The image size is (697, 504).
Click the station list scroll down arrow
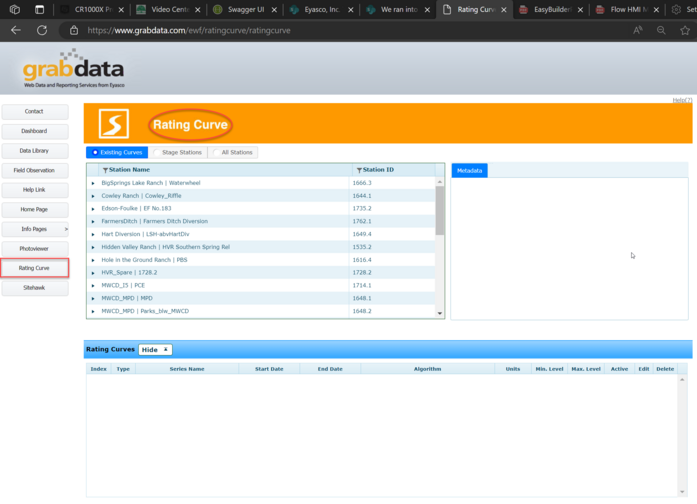coord(440,313)
